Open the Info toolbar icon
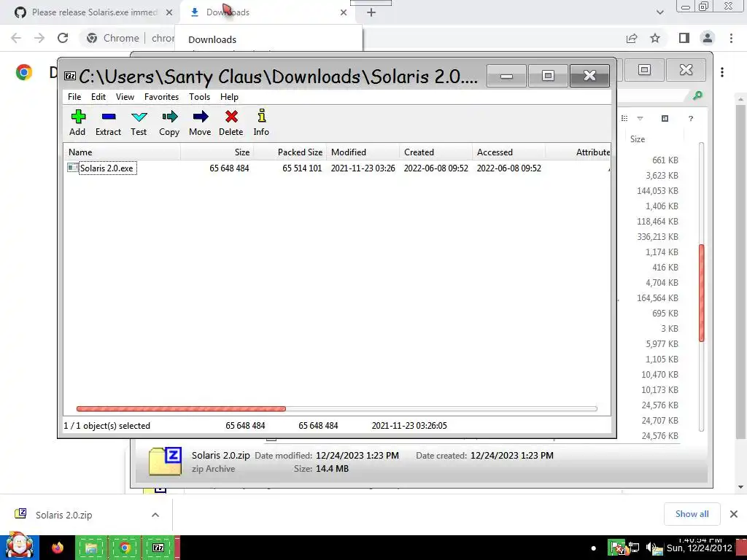 (x=261, y=122)
